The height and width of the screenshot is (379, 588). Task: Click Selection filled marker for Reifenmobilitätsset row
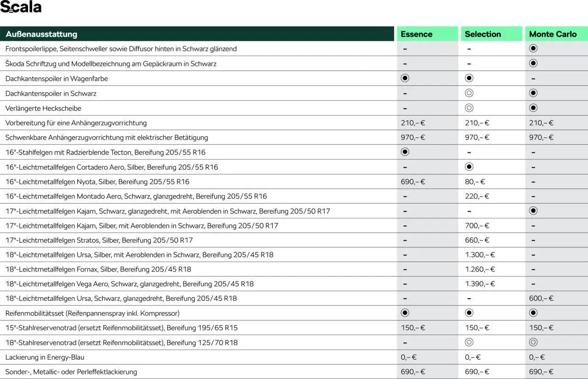click(469, 313)
